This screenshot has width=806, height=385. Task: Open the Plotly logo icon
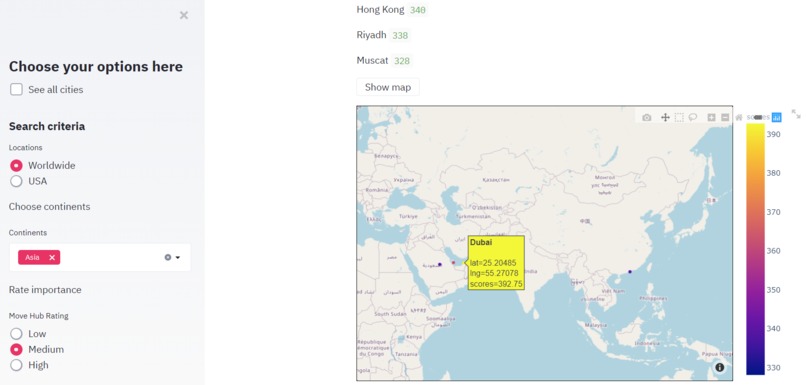(x=776, y=118)
